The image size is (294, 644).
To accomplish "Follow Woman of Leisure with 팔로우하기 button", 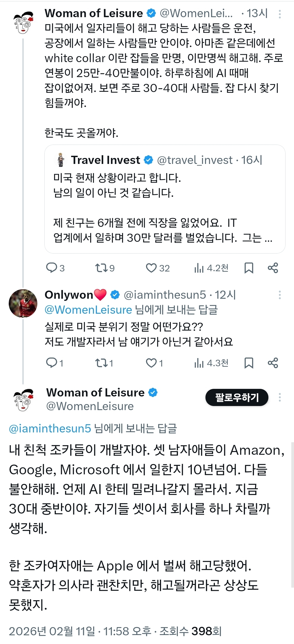I will click(237, 397).
